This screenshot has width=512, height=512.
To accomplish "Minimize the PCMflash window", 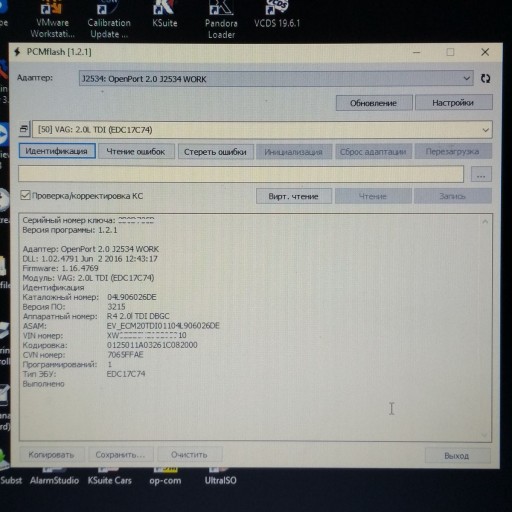I will 417,52.
